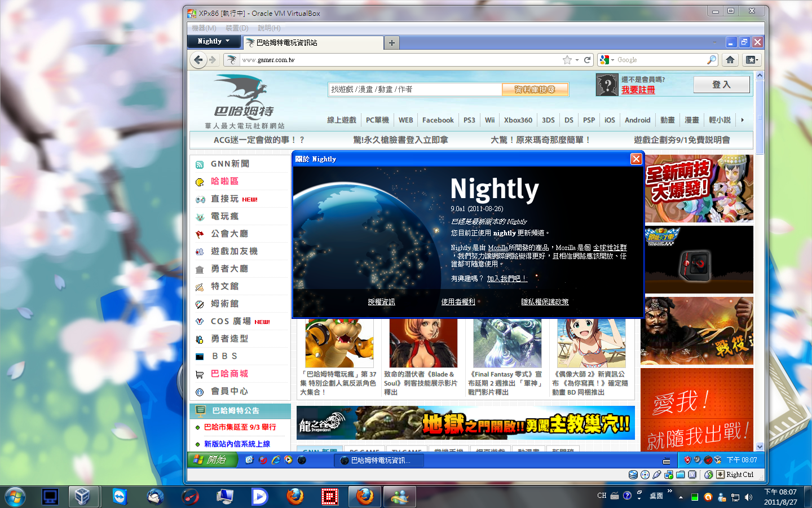
Task: Click the VirtualBox shared folders status icon
Action: [681, 475]
